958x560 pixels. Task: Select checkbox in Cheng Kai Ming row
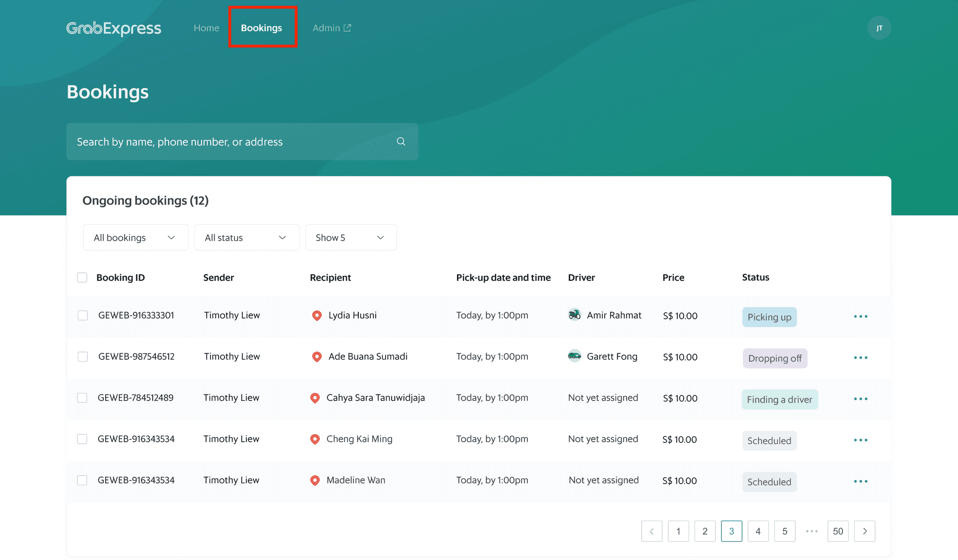pyautogui.click(x=82, y=439)
